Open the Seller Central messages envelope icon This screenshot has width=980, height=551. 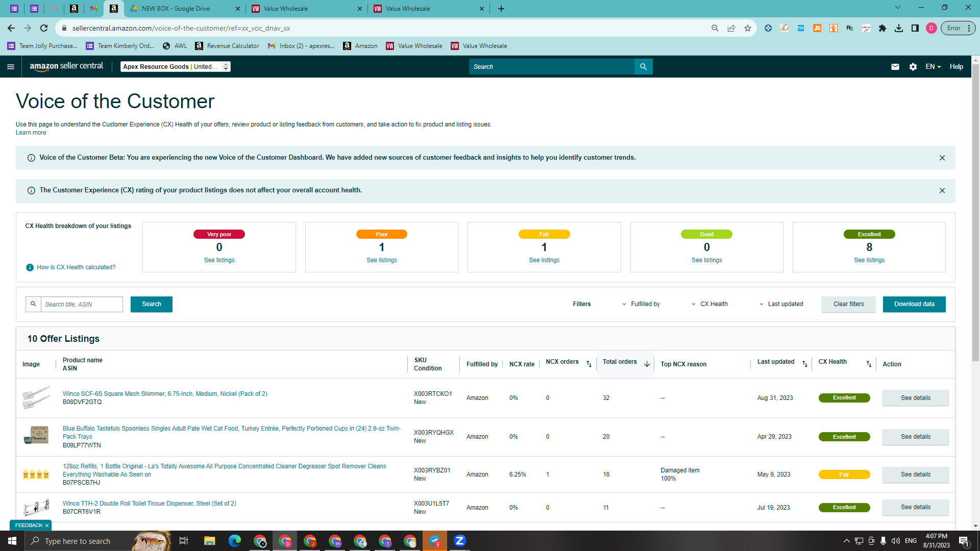click(x=895, y=67)
